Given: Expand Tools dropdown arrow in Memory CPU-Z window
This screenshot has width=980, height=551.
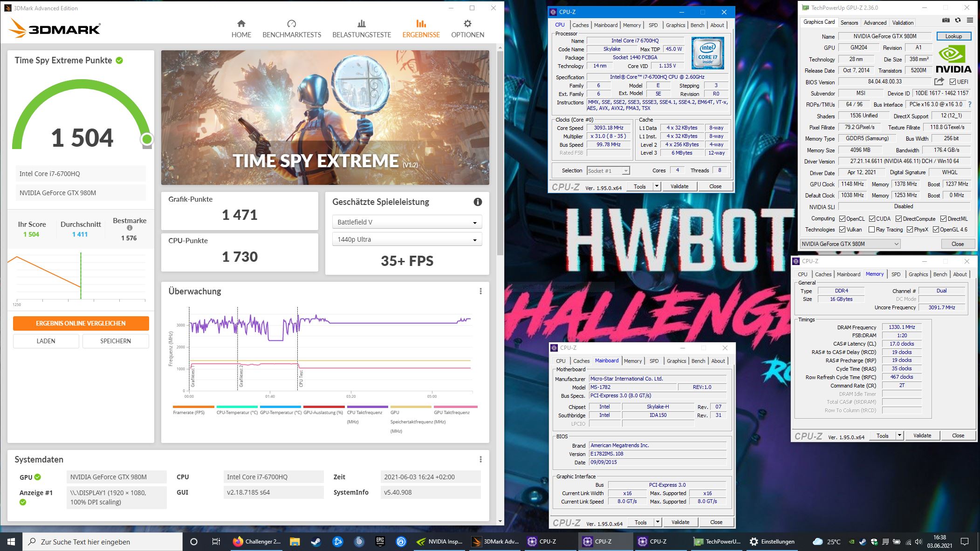Looking at the screenshot, I should [899, 435].
